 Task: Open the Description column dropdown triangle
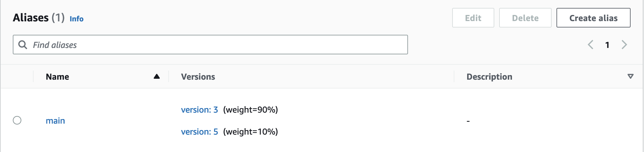(631, 77)
